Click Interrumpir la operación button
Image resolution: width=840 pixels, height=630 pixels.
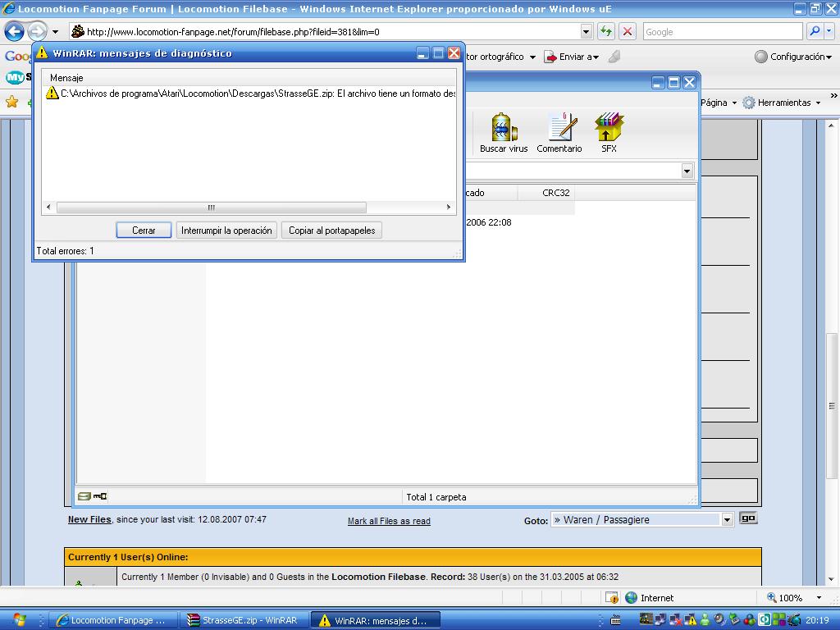tap(226, 231)
